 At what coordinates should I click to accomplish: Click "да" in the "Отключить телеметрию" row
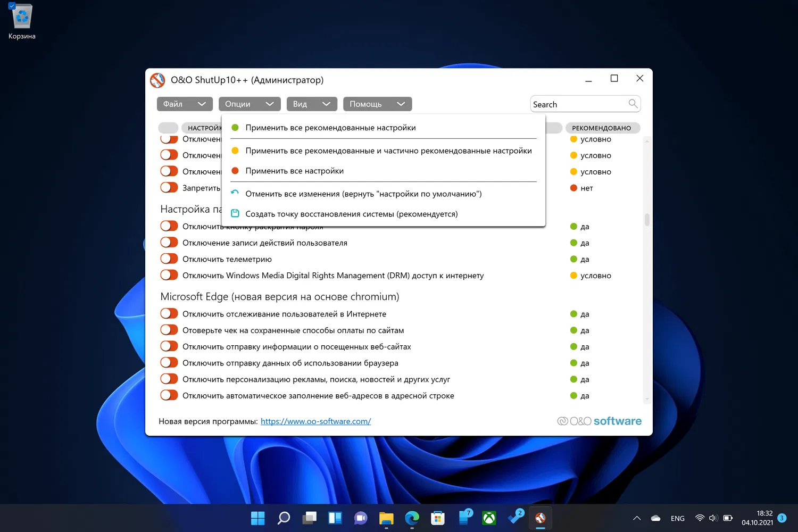(585, 259)
